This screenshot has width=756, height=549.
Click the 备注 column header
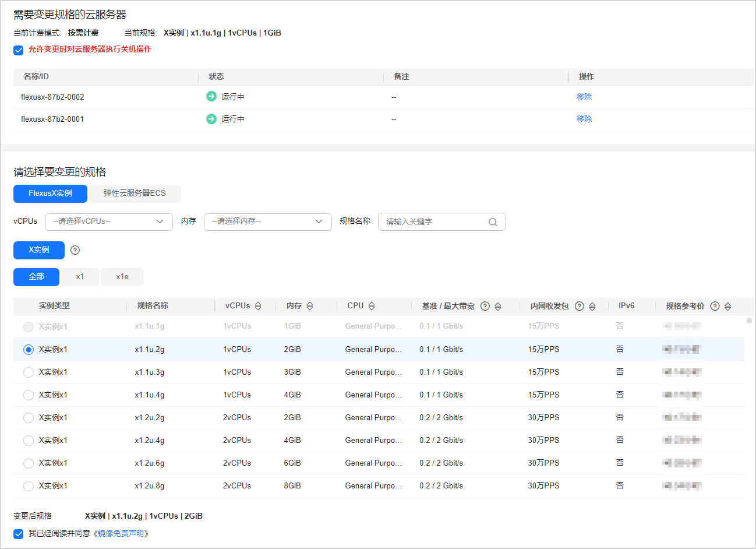point(401,77)
